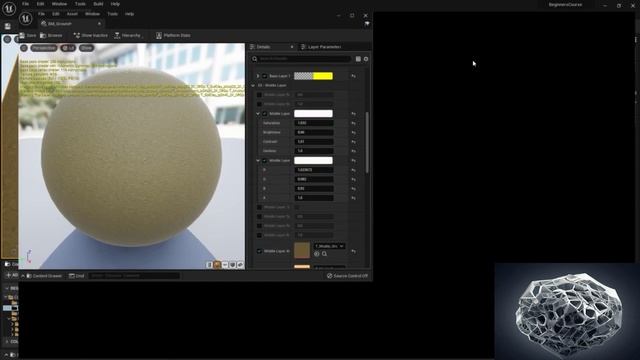Click the save icon in the main editor window
The image size is (640, 360).
[x=8, y=26]
